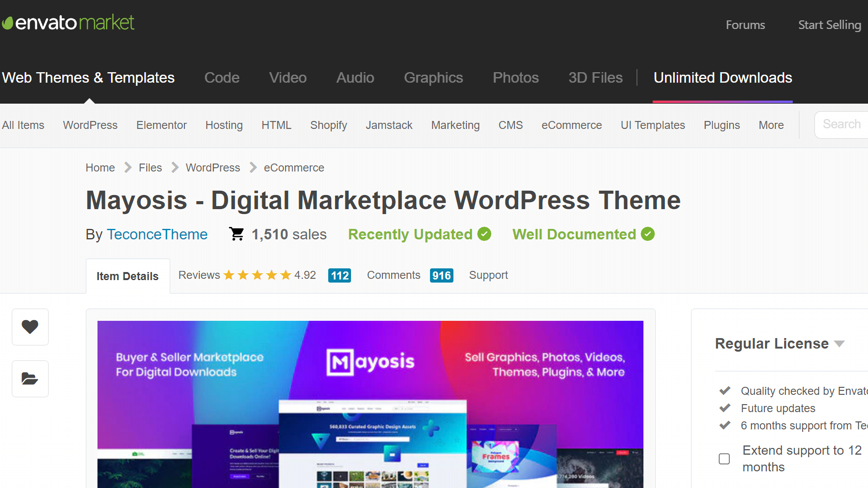Go to Unlimited Downloads
Screen dimensions: 868x488
coord(722,77)
